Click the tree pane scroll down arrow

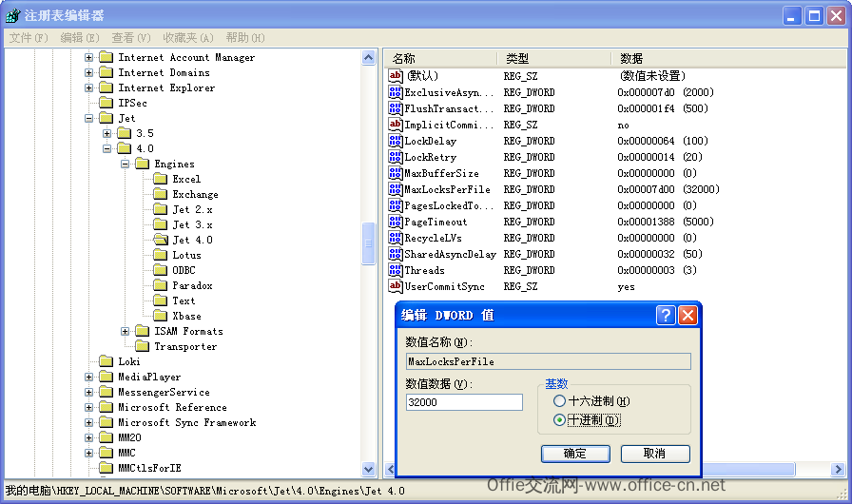[368, 469]
